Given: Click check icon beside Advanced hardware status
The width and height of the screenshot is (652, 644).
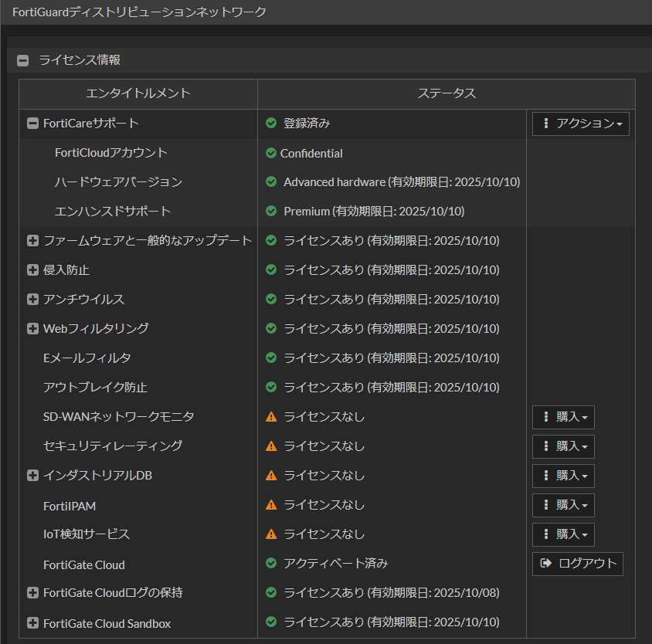Looking at the screenshot, I should (x=271, y=181).
